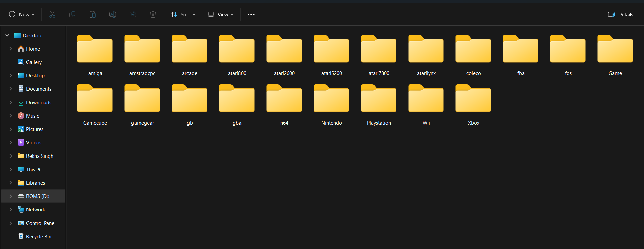Select the Playstation folder

point(379,105)
